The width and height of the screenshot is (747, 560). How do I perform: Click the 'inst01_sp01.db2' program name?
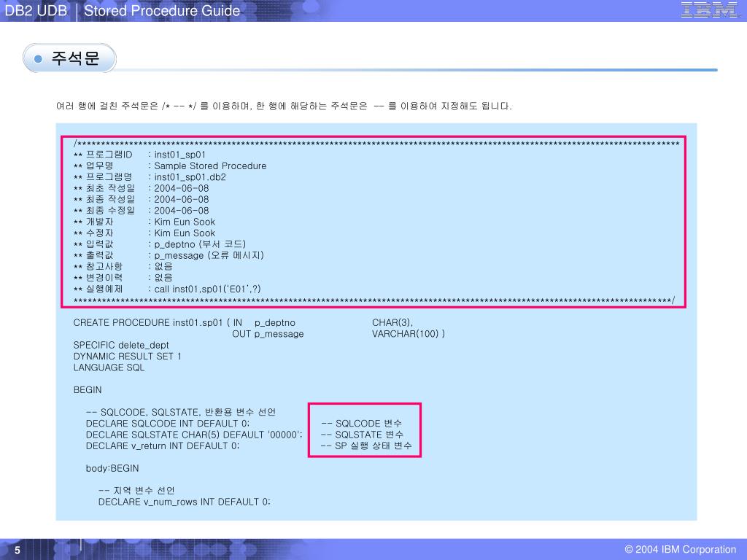click(x=190, y=177)
